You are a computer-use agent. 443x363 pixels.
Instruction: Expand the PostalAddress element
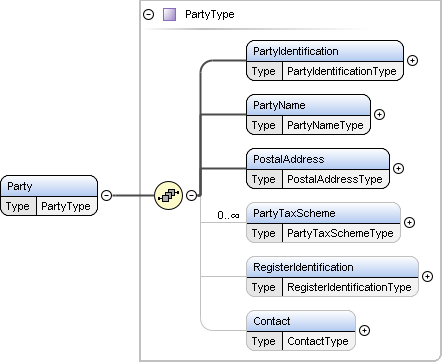coord(398,168)
